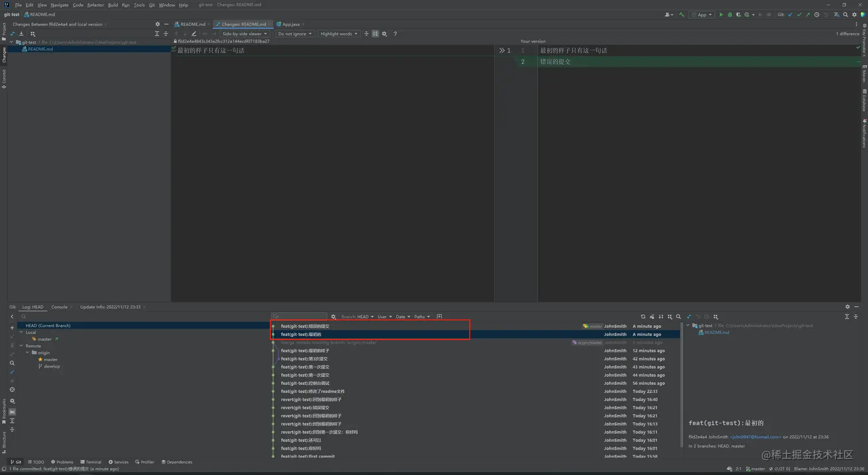Toggle the Notifications tool window stripe button
This screenshot has height=475, width=868.
(x=864, y=134)
